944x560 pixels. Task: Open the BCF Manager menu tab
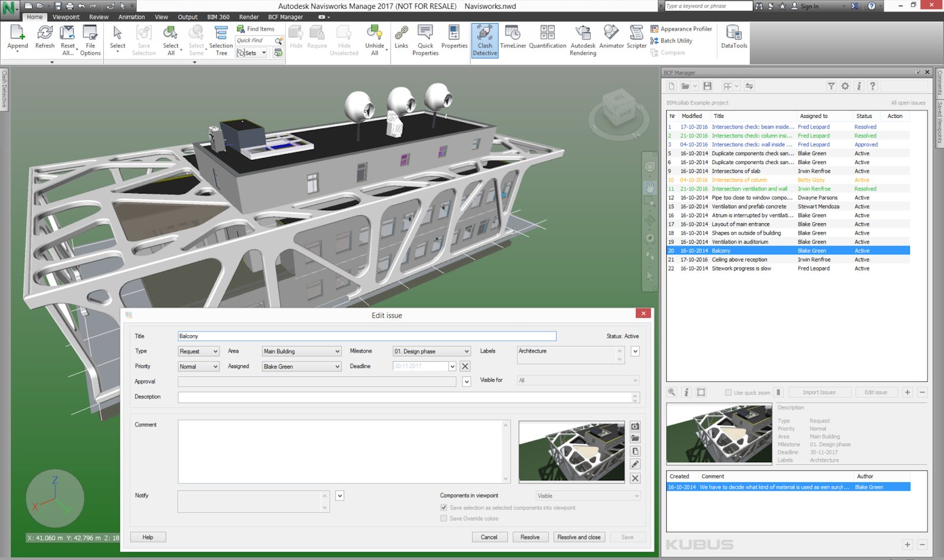click(286, 17)
